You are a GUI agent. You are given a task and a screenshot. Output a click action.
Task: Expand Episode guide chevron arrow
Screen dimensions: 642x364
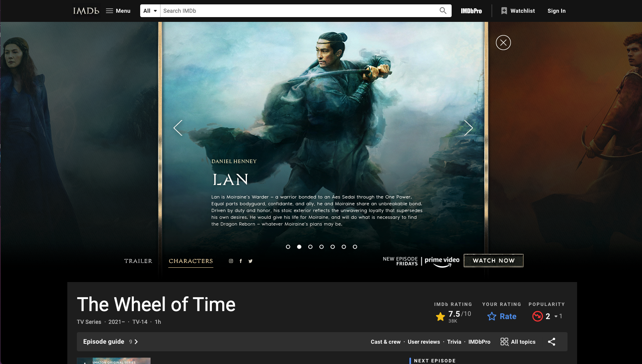click(x=136, y=342)
